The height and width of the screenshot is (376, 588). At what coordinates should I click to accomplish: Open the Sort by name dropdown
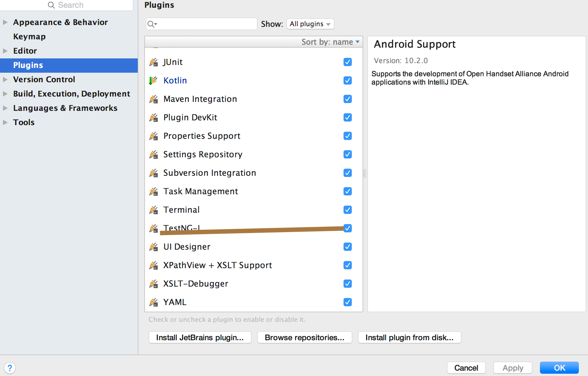pyautogui.click(x=330, y=42)
